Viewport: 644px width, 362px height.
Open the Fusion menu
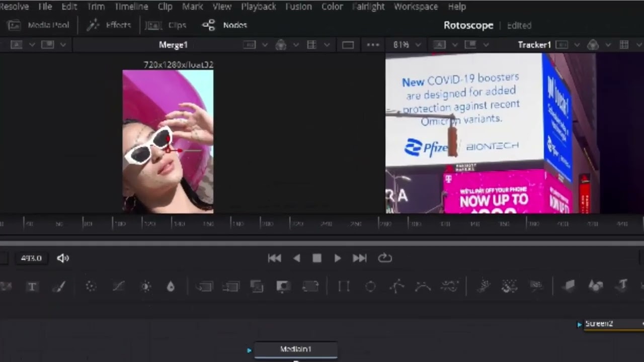click(x=299, y=7)
